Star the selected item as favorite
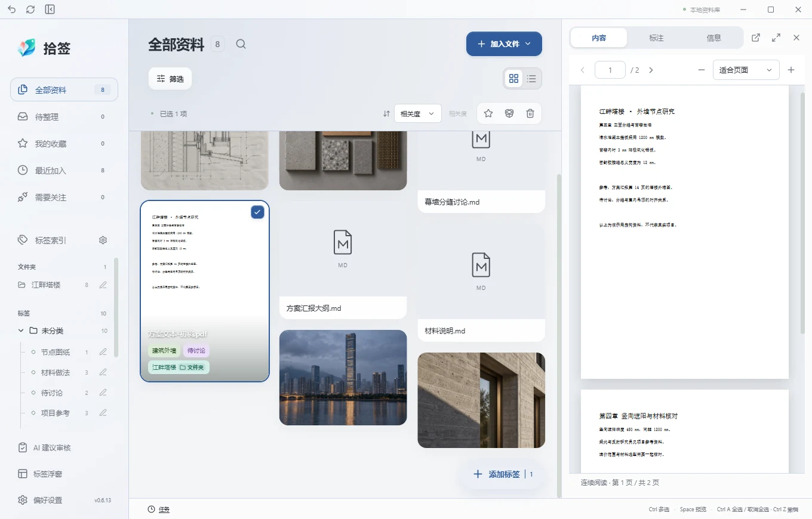Screen dimensions: 812x519 pyautogui.click(x=488, y=113)
